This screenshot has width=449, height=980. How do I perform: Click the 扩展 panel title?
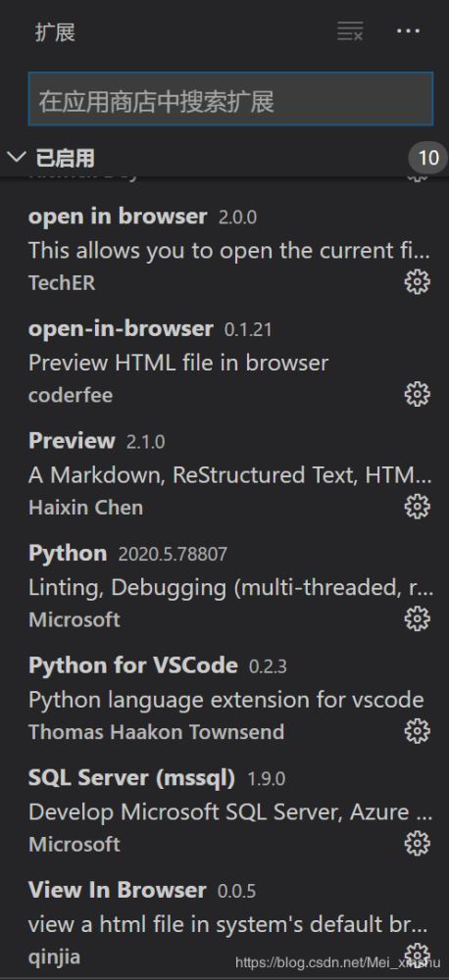(55, 32)
